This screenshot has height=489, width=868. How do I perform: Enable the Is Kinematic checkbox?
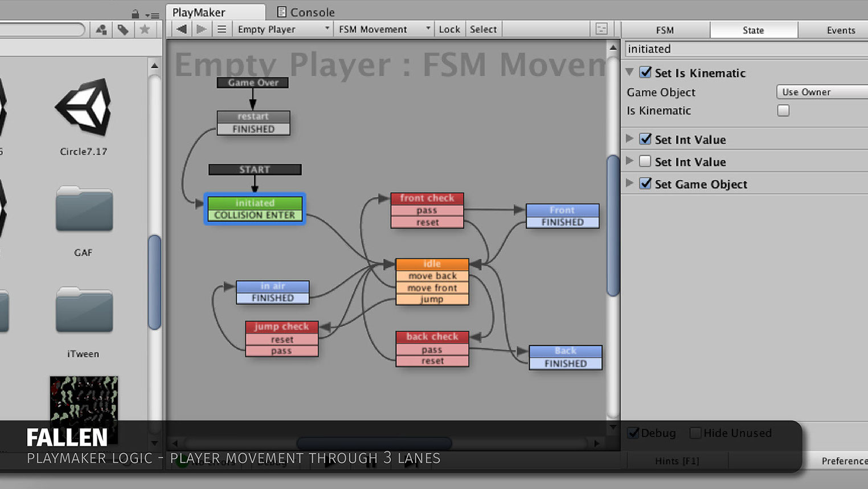coord(783,111)
